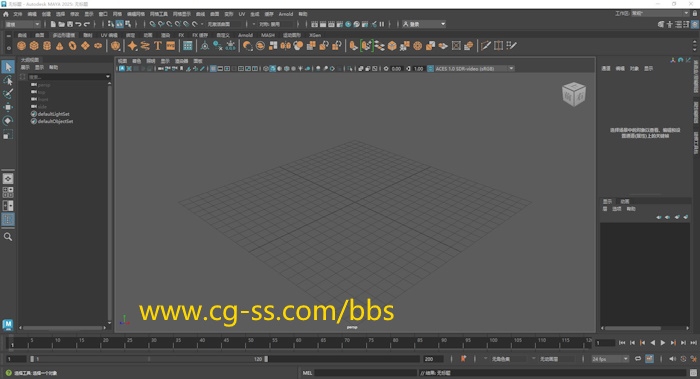This screenshot has width=700, height=379.
Task: Click the save scene icon
Action: coord(70,24)
